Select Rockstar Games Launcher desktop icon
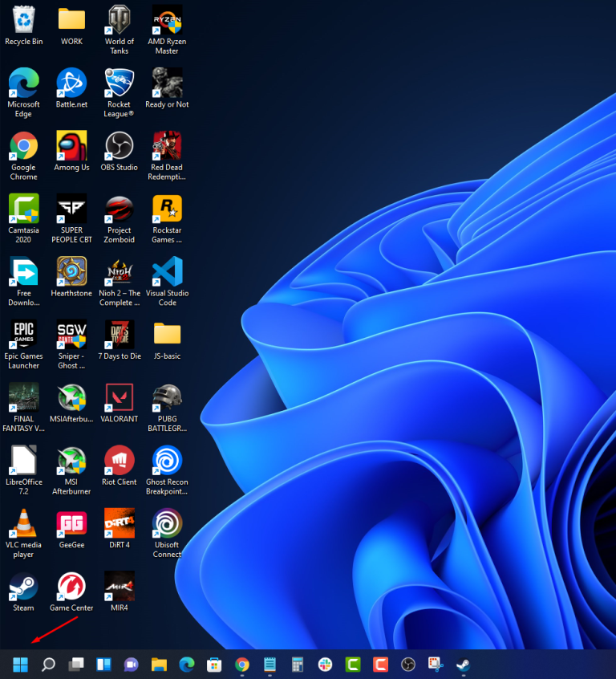The height and width of the screenshot is (679, 616). point(167,218)
